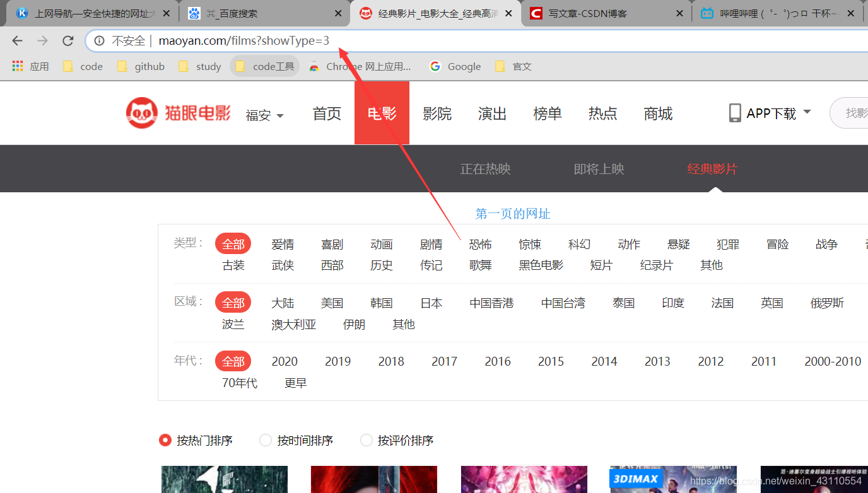Screen dimensions: 868x493
Task: Open the Chrome apps grid icon
Action: [17, 66]
